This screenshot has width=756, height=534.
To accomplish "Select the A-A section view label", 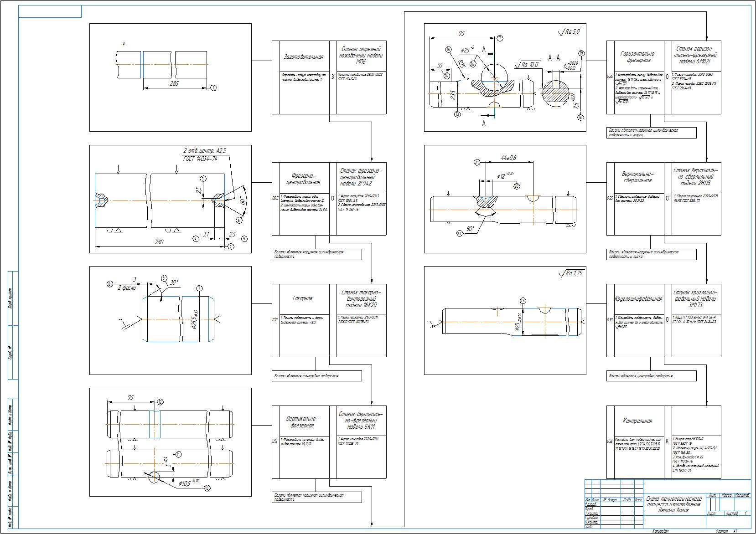I will 554,58.
